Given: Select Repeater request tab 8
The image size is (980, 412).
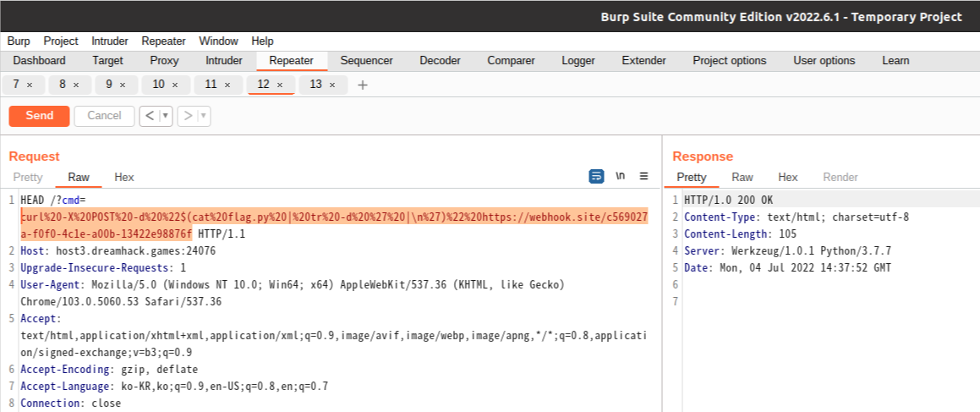Looking at the screenshot, I should [63, 85].
